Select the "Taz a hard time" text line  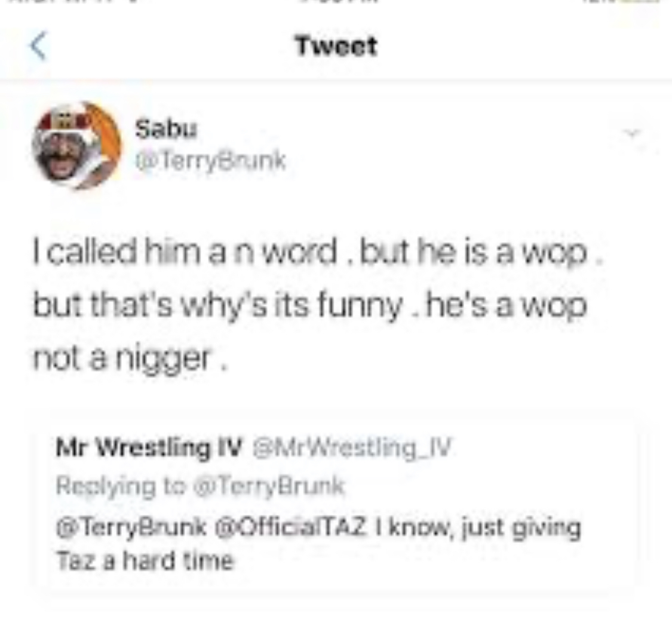coord(145,561)
